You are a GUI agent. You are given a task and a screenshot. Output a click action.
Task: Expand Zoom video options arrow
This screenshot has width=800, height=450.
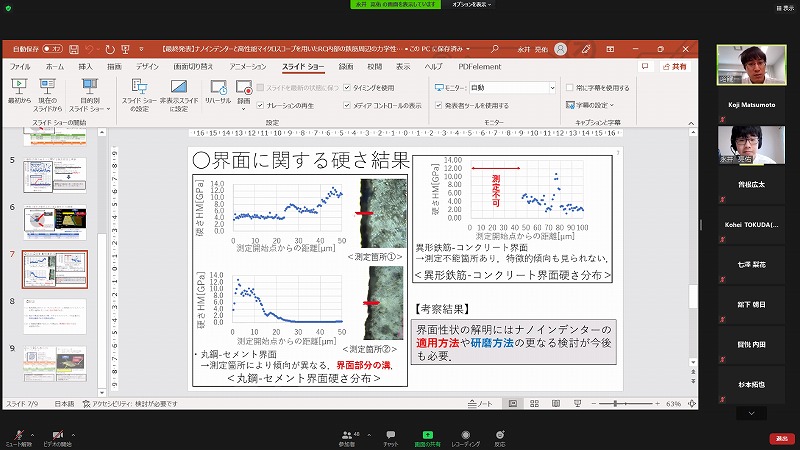pyautogui.click(x=73, y=435)
